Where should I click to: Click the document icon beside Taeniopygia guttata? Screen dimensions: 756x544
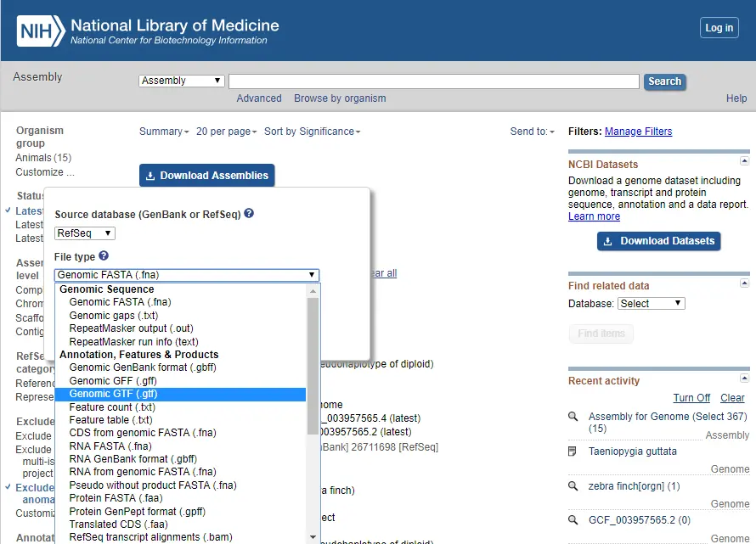[573, 451]
